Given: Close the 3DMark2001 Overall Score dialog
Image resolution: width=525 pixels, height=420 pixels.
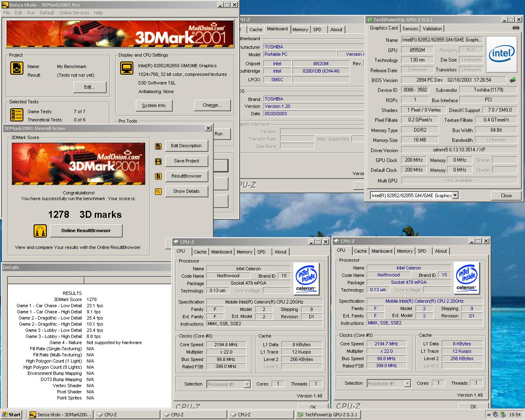Looking at the screenshot, I should click(208, 128).
